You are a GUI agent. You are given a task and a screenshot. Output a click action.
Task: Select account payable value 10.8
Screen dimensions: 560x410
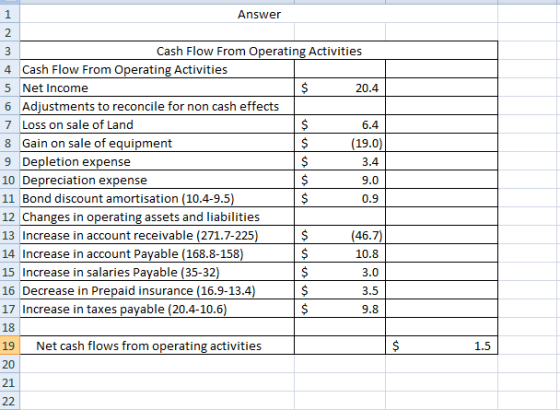tap(340, 254)
